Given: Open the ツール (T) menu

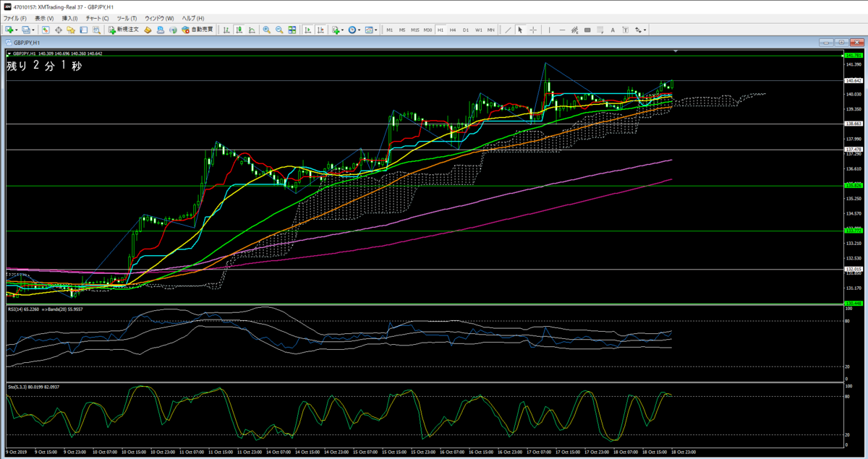Looking at the screenshot, I should [x=127, y=18].
